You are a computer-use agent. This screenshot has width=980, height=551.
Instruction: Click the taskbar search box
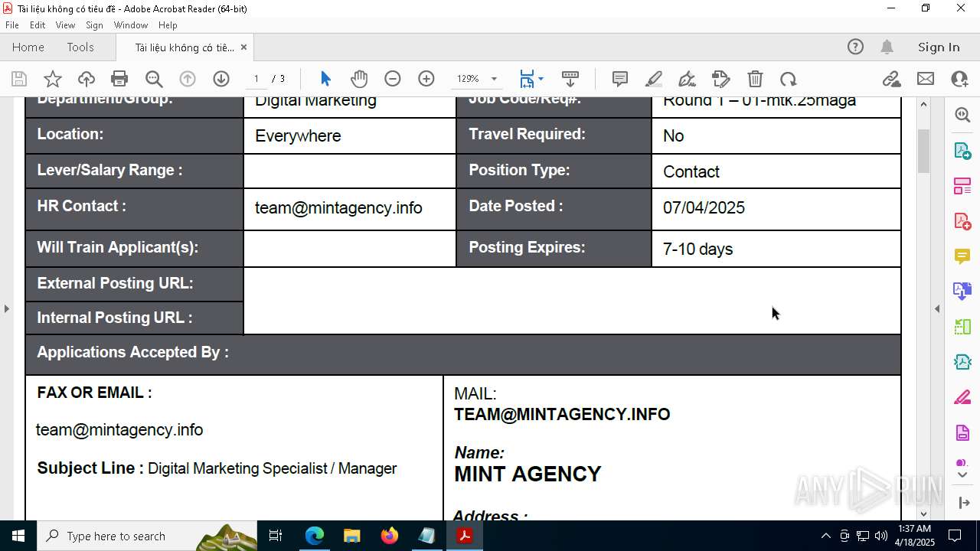tap(147, 536)
